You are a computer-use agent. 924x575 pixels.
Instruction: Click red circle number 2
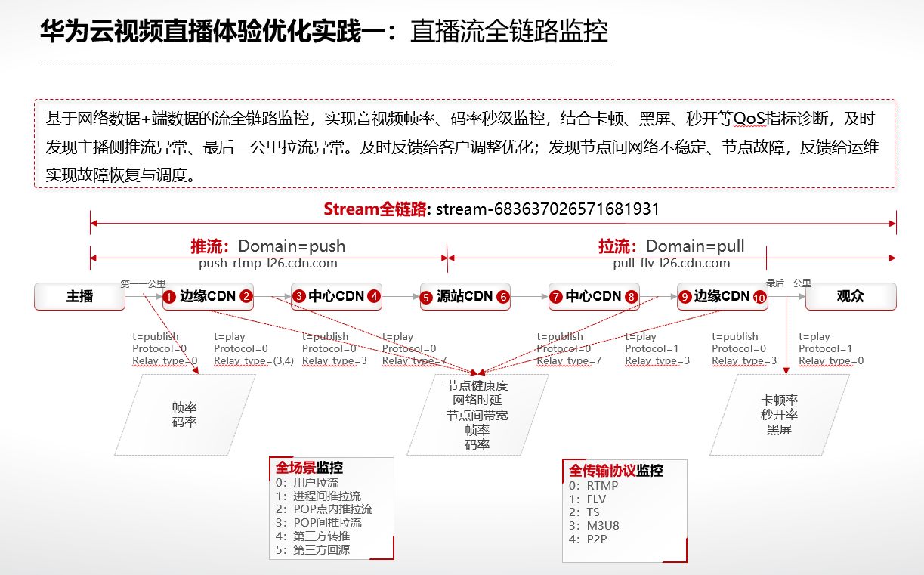point(246,297)
